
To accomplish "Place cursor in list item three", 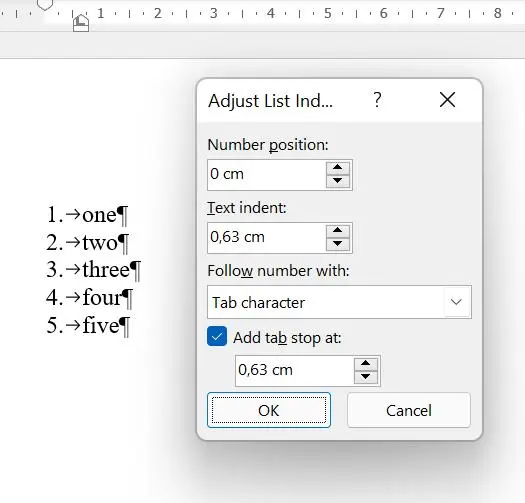I will click(x=106, y=270).
